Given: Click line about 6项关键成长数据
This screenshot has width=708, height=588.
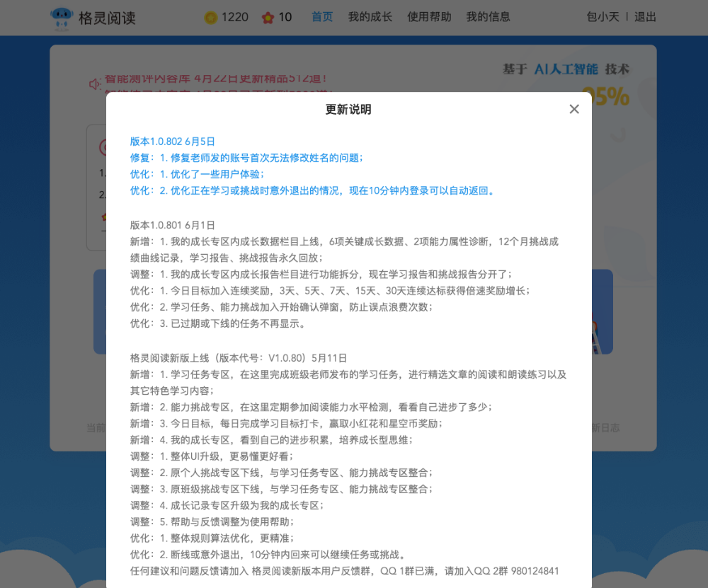Looking at the screenshot, I should point(344,250).
